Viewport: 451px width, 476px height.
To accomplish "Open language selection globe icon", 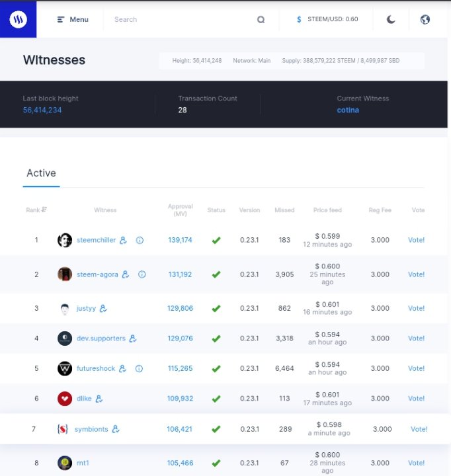I will tap(425, 19).
